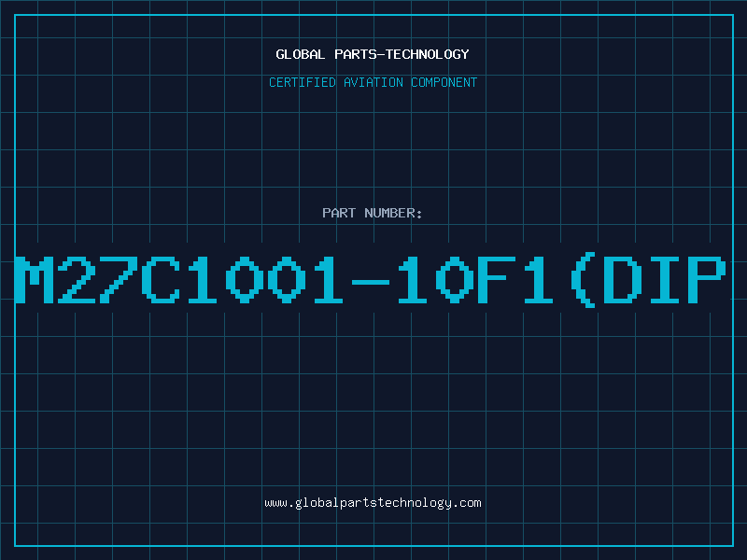Viewport: 747px width, 560px height.
Task: Click the PART NUMBER: label
Action: click(x=373, y=213)
